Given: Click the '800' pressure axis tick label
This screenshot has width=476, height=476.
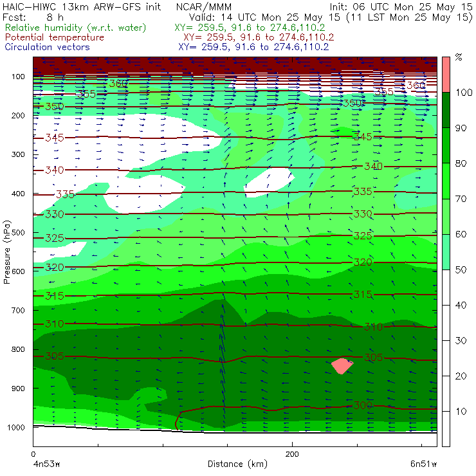Looking at the screenshot, I should click(x=18, y=349).
